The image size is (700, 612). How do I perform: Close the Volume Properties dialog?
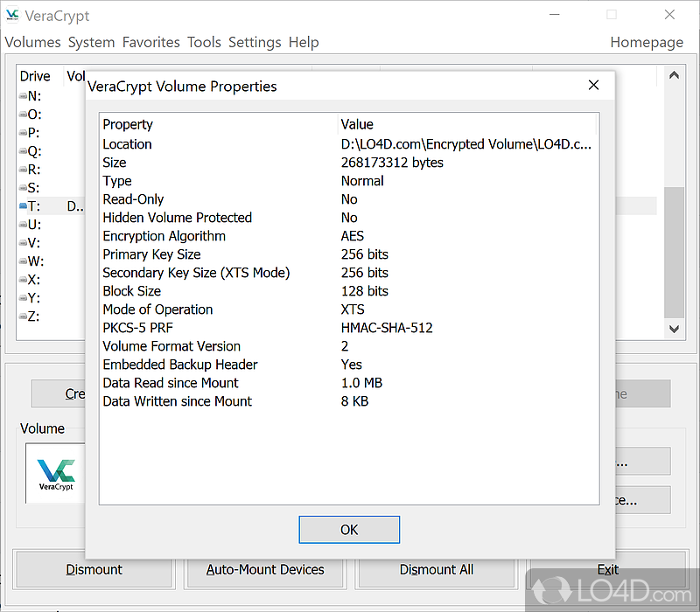[593, 86]
